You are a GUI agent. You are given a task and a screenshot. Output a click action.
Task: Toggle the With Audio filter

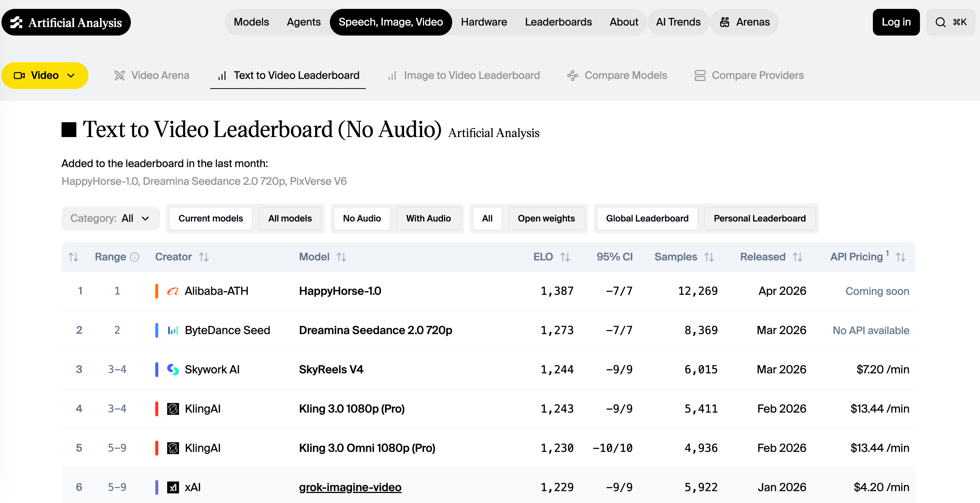pyautogui.click(x=428, y=218)
